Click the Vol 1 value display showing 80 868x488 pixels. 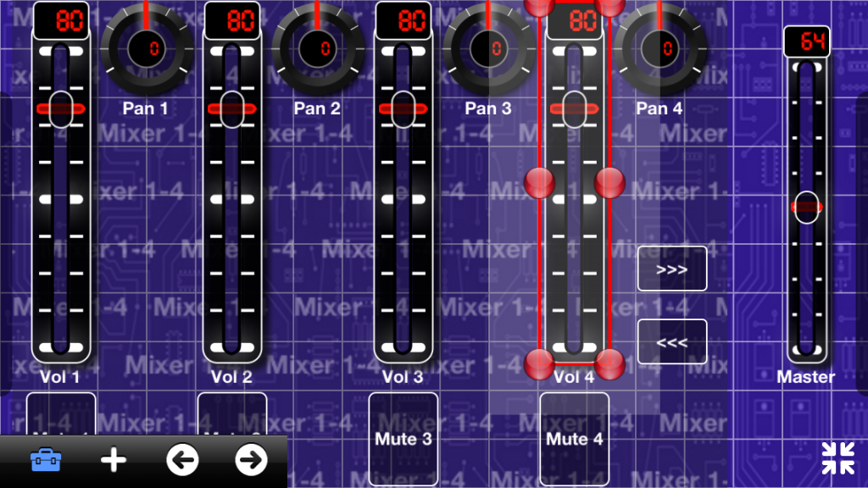[61, 20]
